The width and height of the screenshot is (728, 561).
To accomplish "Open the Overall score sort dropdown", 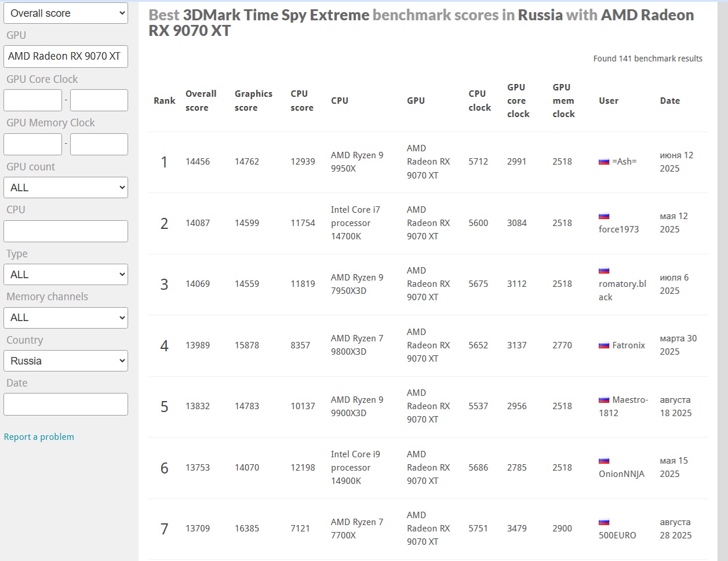I will tap(65, 13).
